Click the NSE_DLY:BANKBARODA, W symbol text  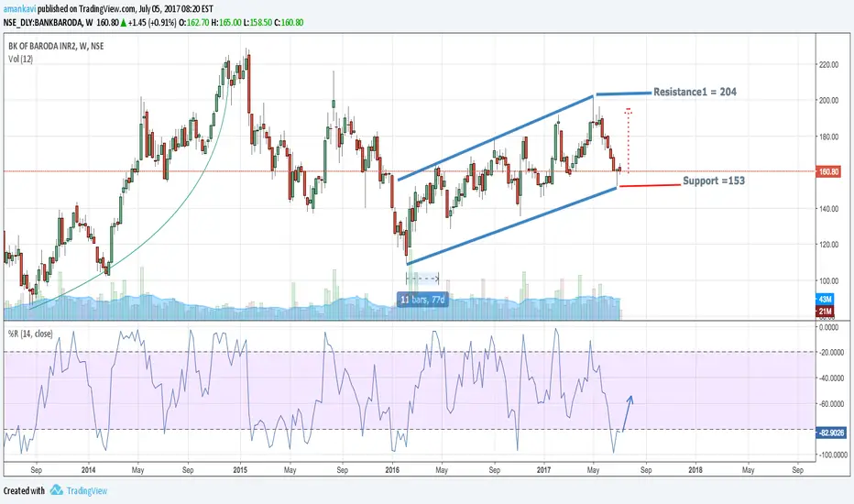[48, 23]
